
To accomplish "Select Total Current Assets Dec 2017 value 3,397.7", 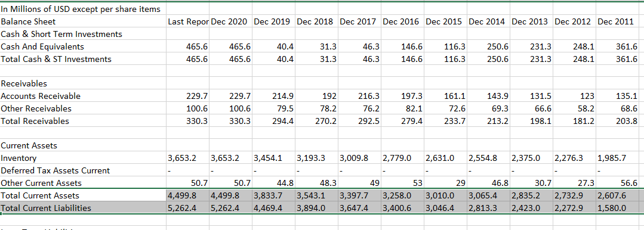I will click(359, 195).
